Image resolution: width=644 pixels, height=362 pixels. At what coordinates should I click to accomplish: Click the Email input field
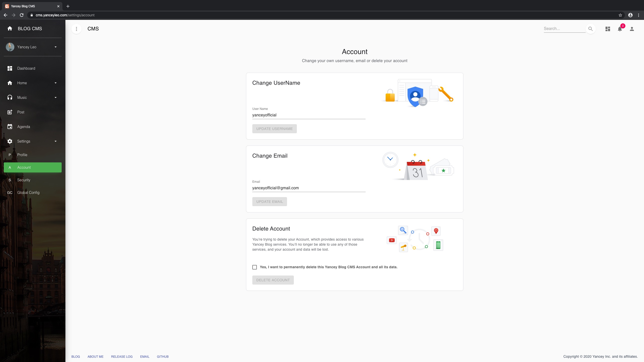click(309, 188)
